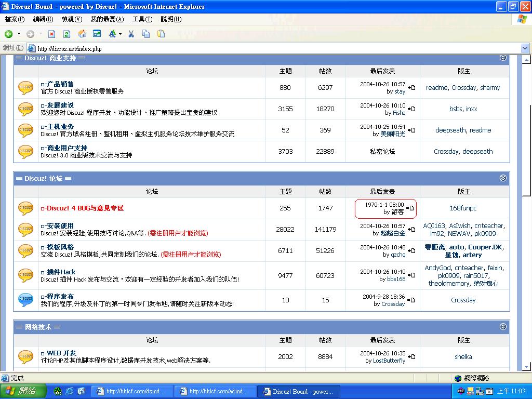Screen dimensions: 532x399
Task: Click the Paste clipboard icon
Action: coord(161,34)
